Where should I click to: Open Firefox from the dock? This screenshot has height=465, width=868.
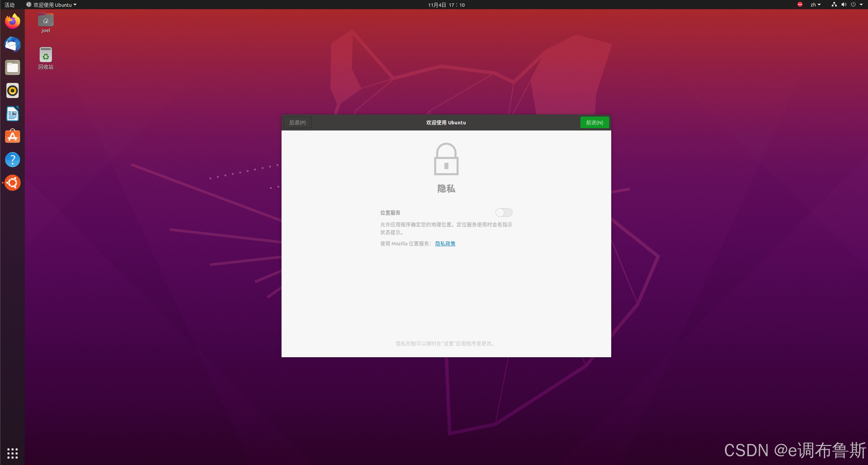[x=13, y=22]
